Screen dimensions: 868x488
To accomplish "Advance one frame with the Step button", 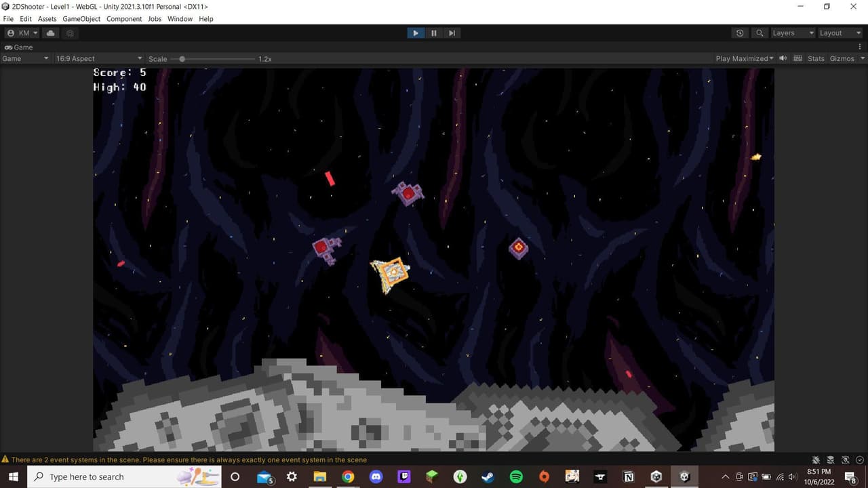I will click(452, 33).
